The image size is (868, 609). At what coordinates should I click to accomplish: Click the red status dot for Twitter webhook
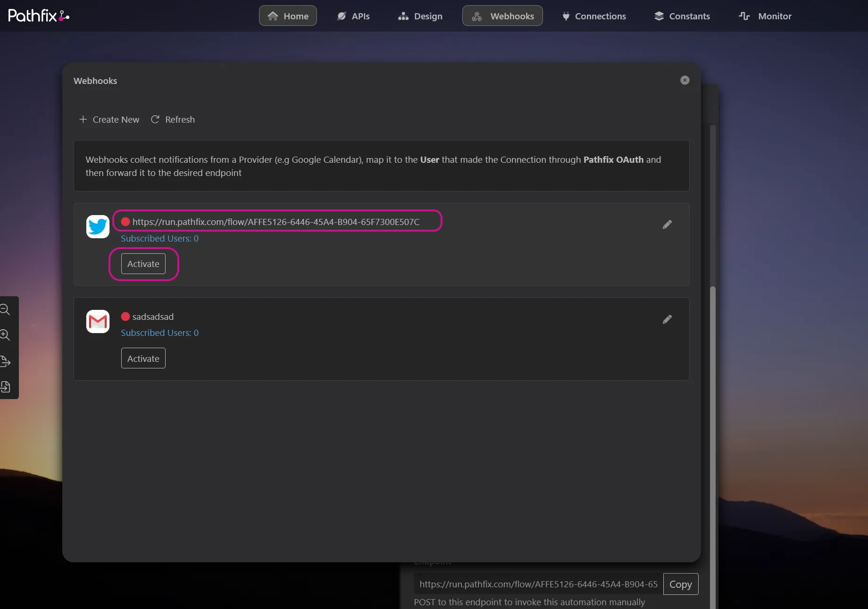125,222
